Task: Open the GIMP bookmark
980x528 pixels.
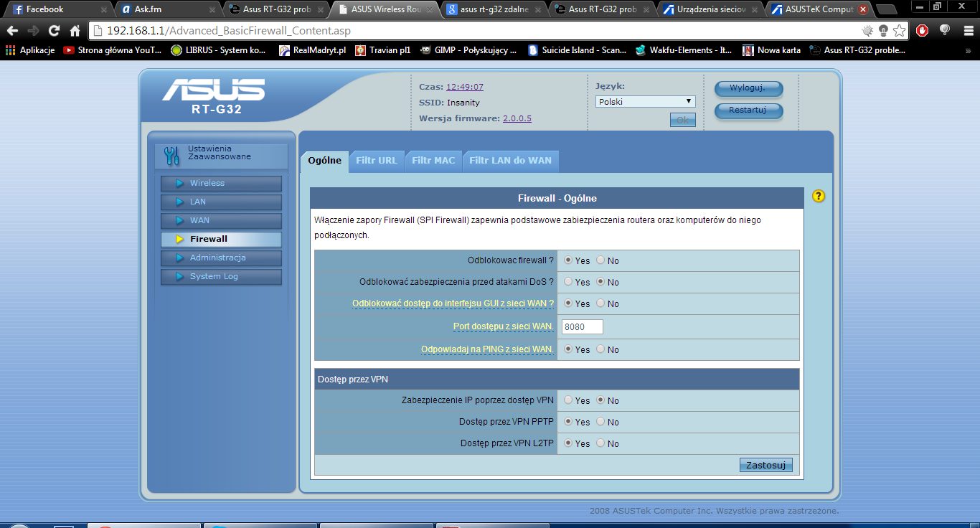Action: pyautogui.click(x=469, y=50)
